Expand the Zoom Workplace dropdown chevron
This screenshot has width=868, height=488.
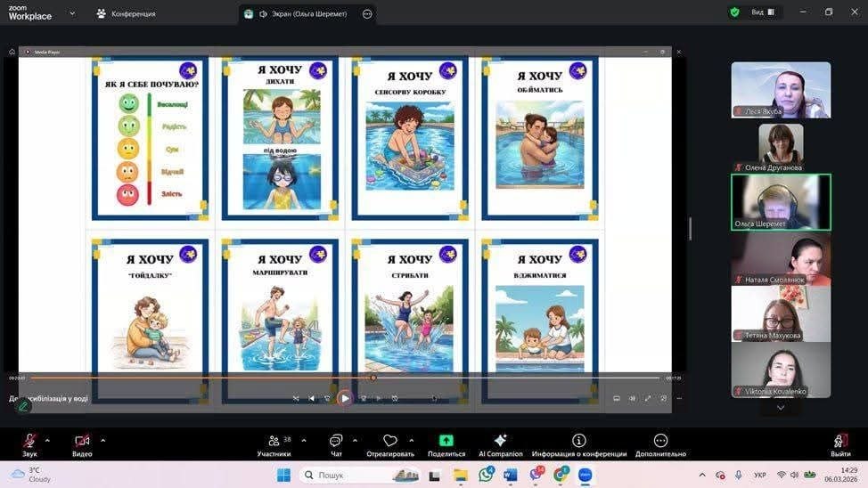(x=72, y=13)
